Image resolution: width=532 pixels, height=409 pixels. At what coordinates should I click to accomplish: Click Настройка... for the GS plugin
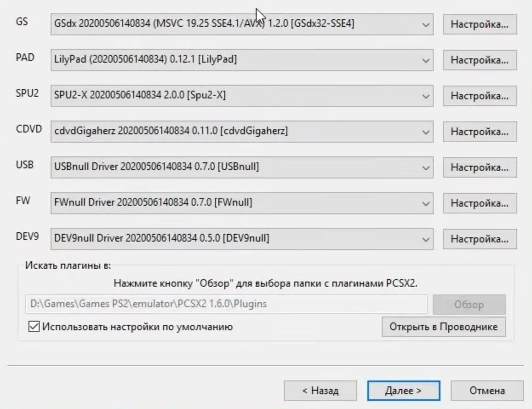click(480, 24)
